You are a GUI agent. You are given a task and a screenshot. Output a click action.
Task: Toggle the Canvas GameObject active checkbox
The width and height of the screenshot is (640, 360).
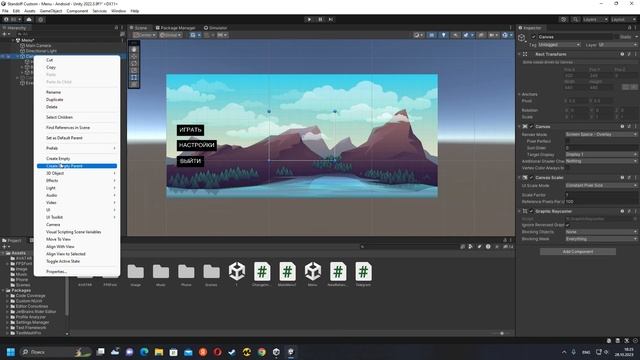533,37
